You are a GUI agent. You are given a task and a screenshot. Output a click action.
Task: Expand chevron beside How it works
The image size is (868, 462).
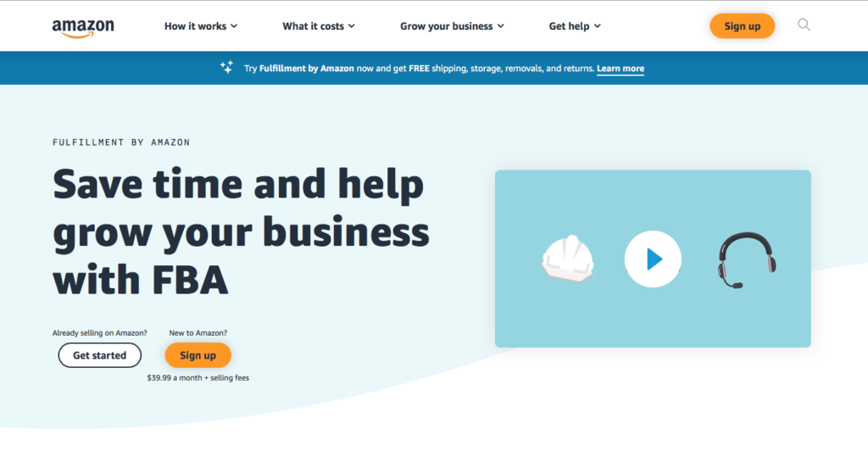point(234,26)
